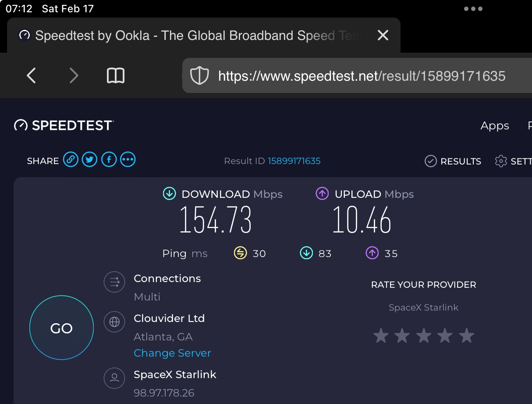Viewport: 532px width, 404px height.
Task: Click the provider user icon
Action: [x=114, y=378]
